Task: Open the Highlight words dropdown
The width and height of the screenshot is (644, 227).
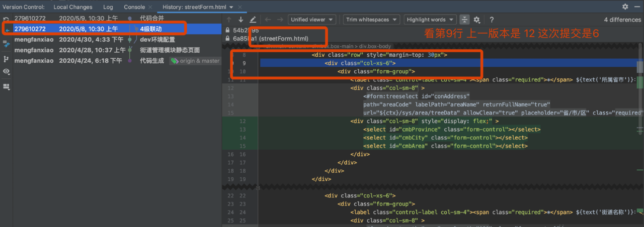Action: pyautogui.click(x=430, y=20)
